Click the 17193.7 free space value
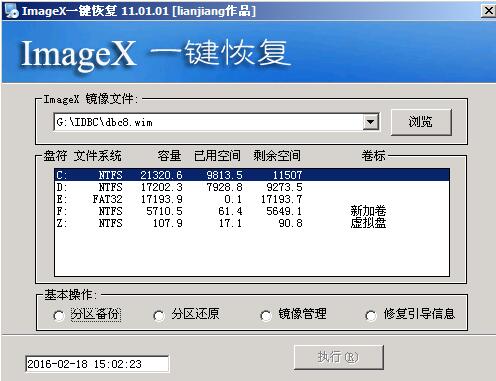Viewport: 496px width, 381px height. [x=282, y=199]
